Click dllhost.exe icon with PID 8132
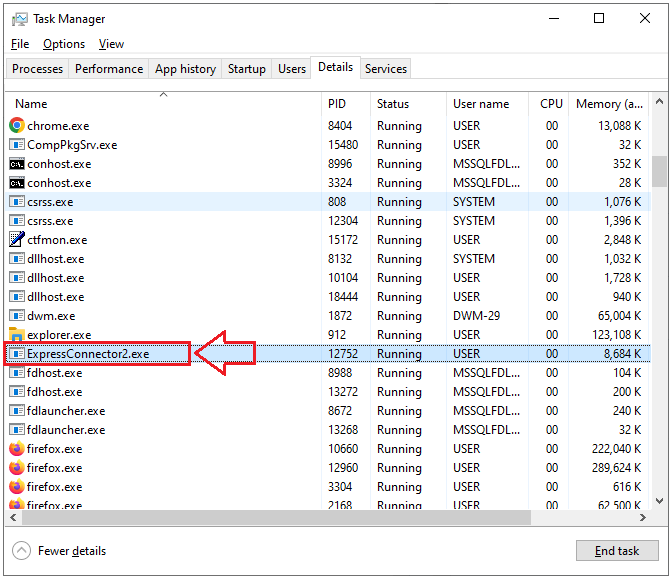 pyautogui.click(x=17, y=259)
